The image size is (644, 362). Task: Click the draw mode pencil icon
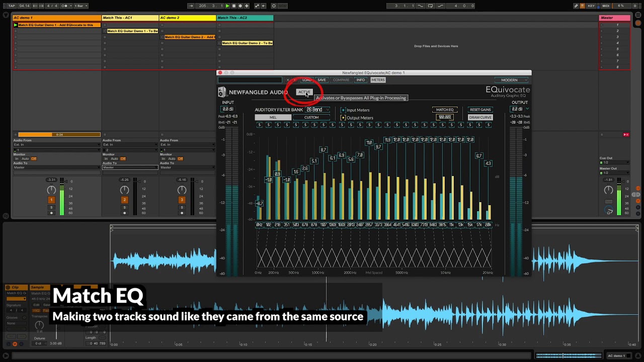[x=576, y=6]
